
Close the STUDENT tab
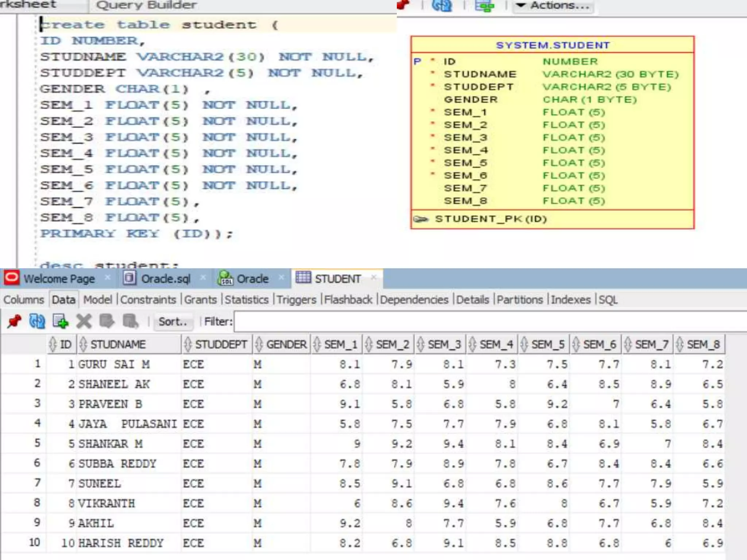coord(373,278)
